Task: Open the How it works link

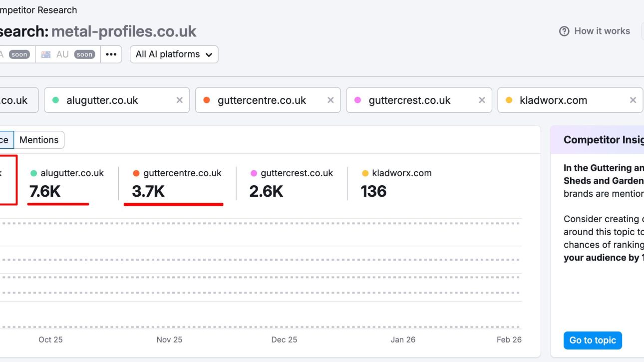Action: 602,31
